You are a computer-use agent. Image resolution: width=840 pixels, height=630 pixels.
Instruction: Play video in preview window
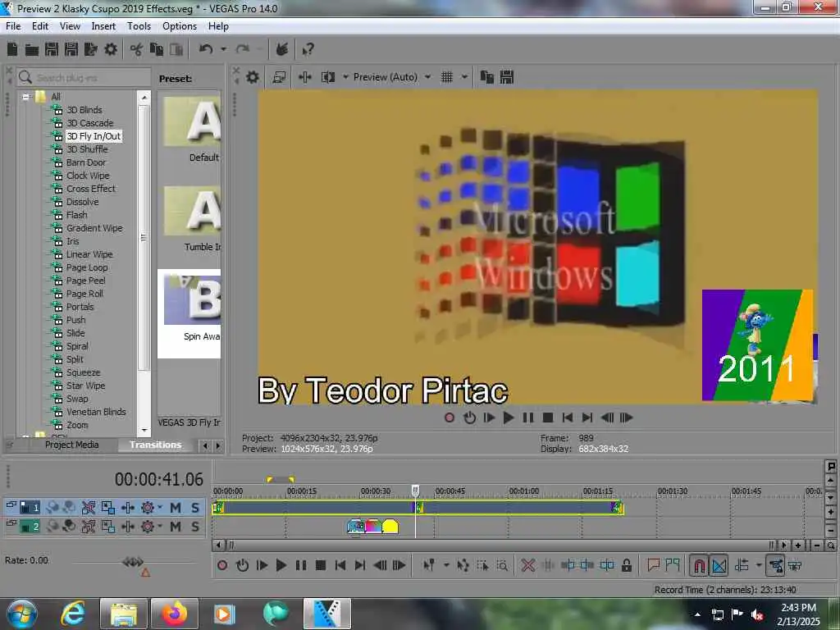coord(509,418)
